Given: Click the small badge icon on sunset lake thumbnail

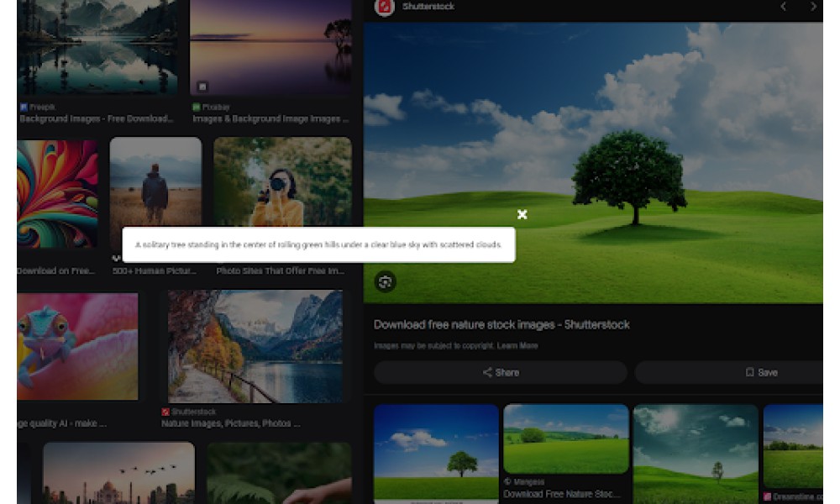Looking at the screenshot, I should click(202, 87).
